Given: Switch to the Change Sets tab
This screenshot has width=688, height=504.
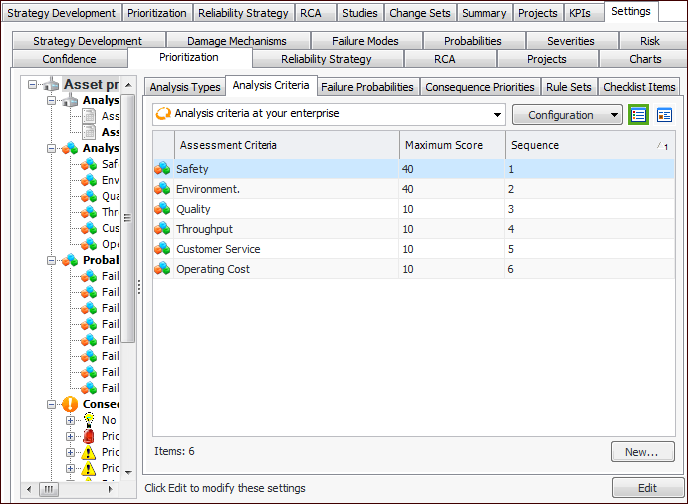Looking at the screenshot, I should pos(419,13).
